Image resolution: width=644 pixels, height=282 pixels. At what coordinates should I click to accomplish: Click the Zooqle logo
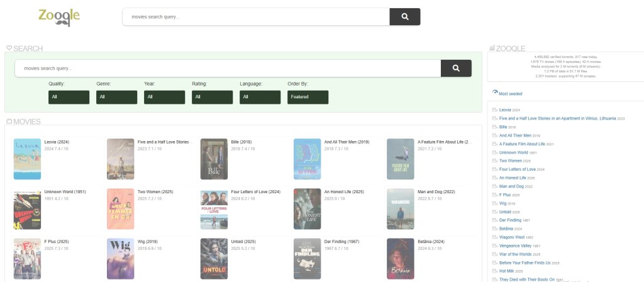pos(58,17)
